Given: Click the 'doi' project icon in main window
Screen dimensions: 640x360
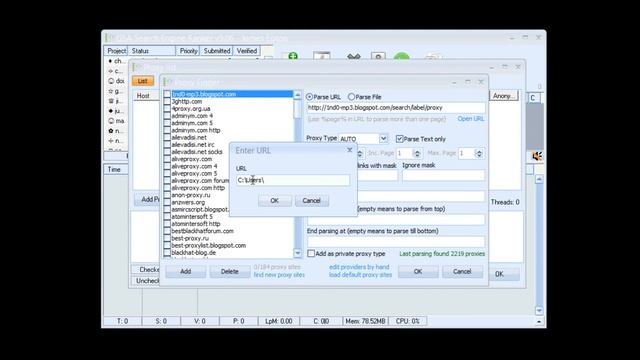Looking at the screenshot, I should (x=111, y=81).
